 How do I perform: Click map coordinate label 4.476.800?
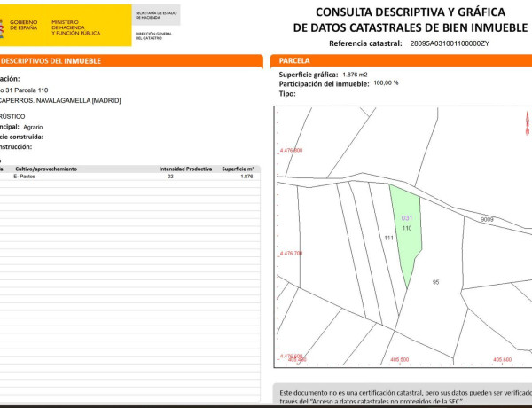click(291, 151)
